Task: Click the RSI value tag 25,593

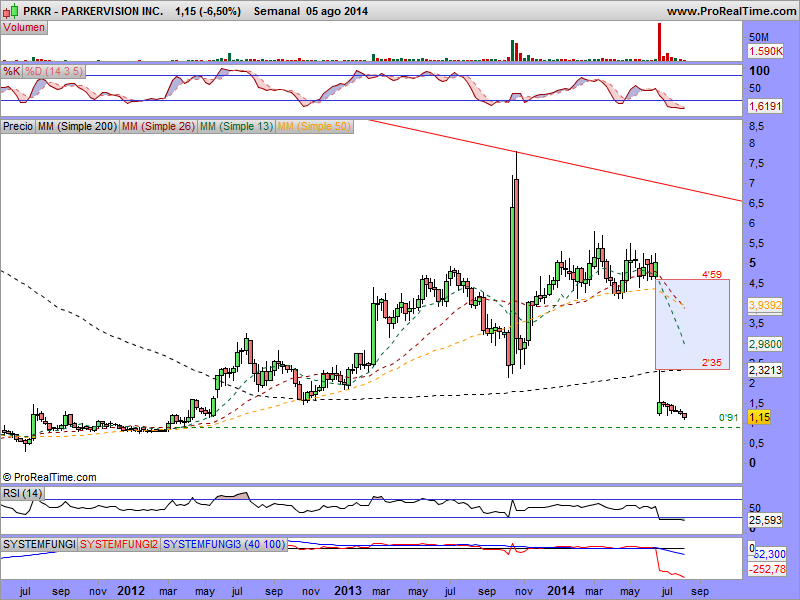Action: (x=765, y=520)
